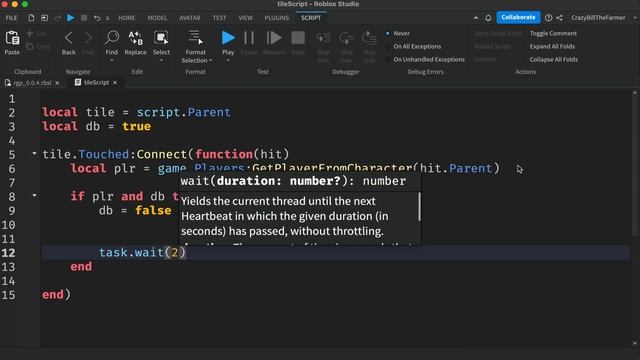
Task: Click the Resume test icon
Action: tap(274, 38)
